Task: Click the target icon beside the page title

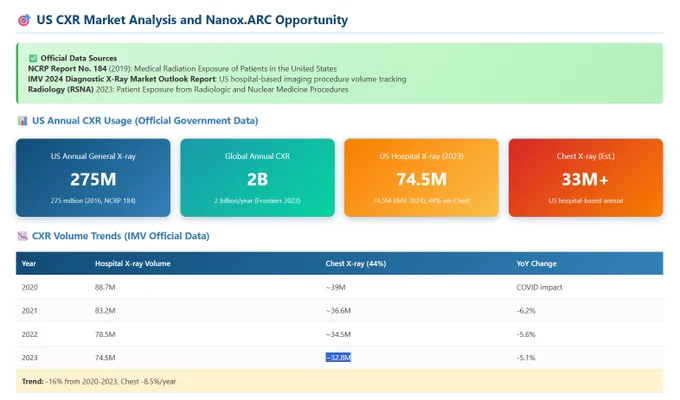Action: tap(24, 20)
